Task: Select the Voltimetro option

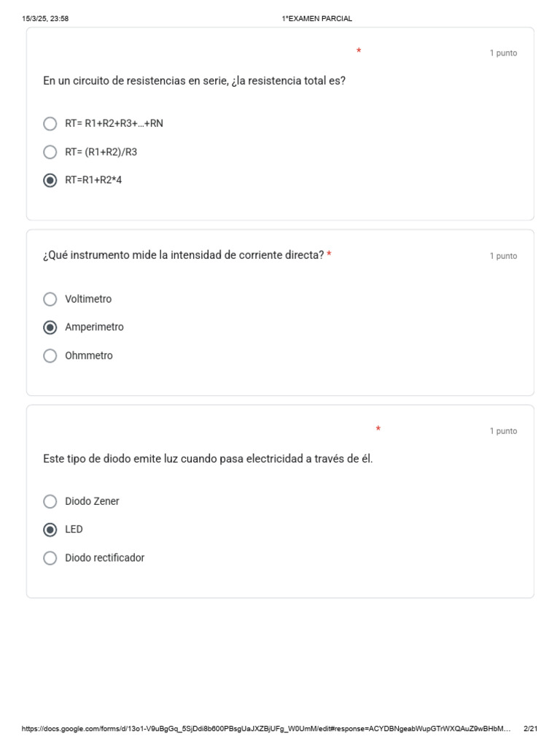Action: click(x=50, y=299)
